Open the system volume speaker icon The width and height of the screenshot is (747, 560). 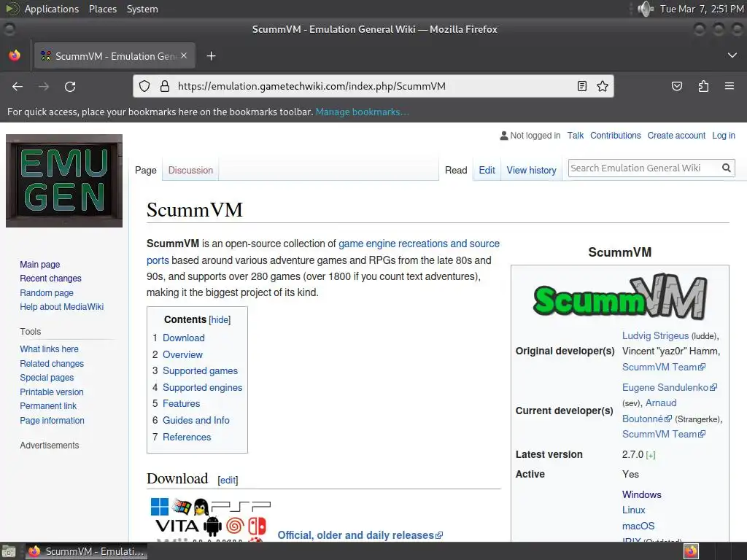point(645,9)
